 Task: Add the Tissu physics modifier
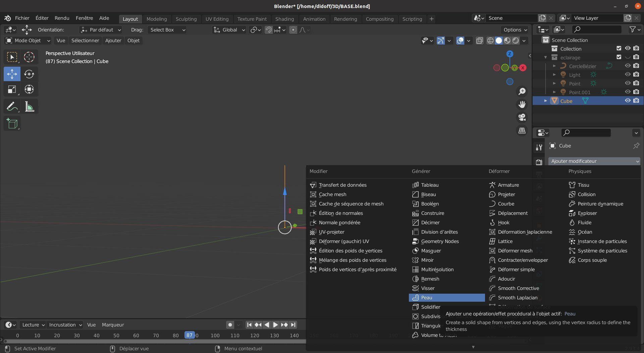click(x=603, y=185)
